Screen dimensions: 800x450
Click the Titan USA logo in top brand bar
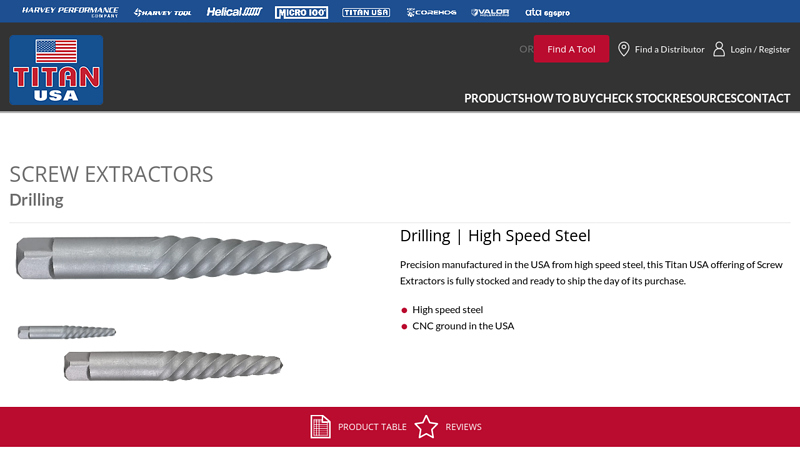[x=366, y=12]
